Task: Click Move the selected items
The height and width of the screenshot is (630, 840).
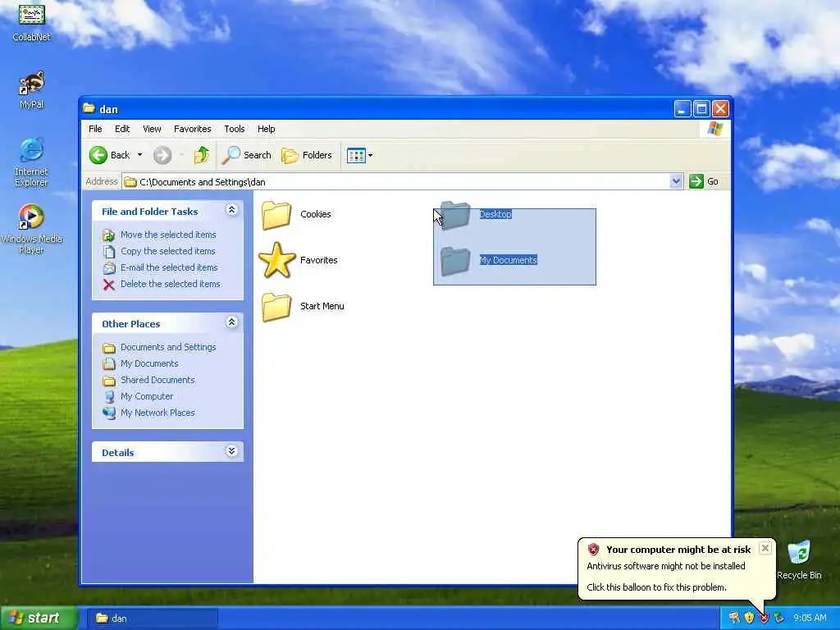Action: [x=168, y=235]
